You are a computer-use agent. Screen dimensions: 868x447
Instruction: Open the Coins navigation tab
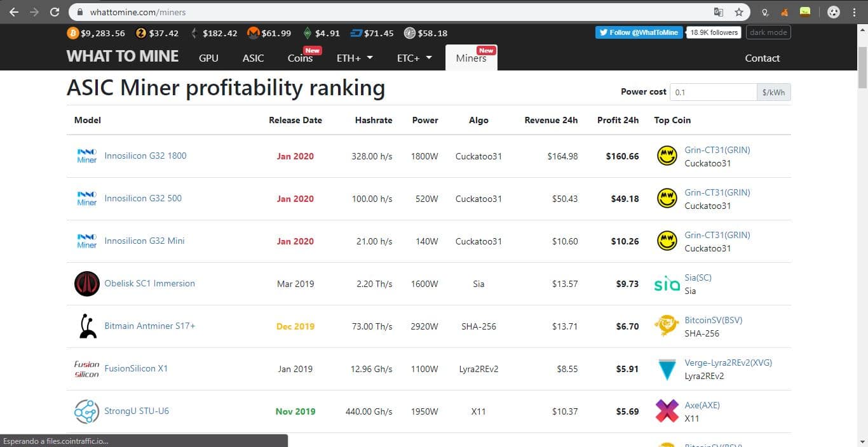pyautogui.click(x=300, y=58)
